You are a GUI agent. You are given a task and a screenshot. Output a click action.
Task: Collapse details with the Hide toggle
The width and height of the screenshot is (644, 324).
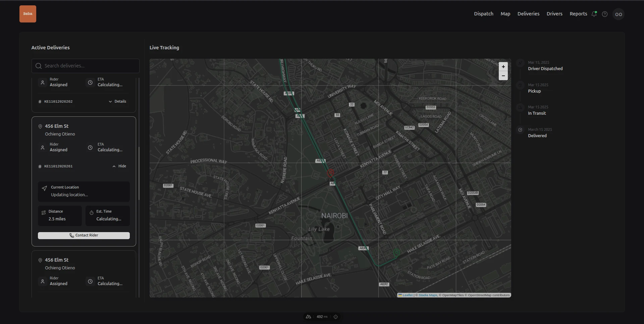[119, 166]
